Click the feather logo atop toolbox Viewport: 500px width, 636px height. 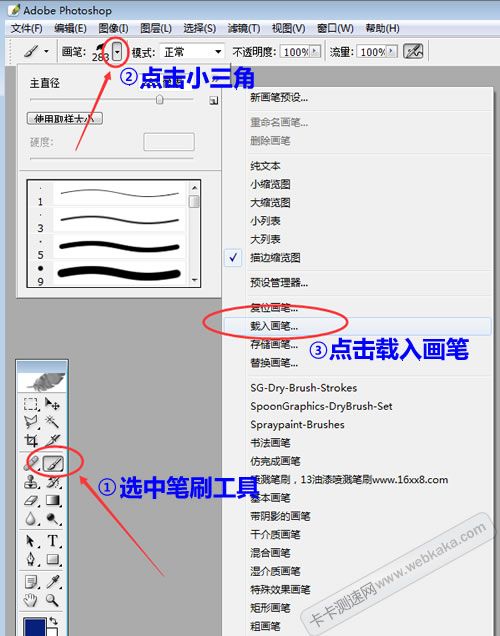coord(42,381)
